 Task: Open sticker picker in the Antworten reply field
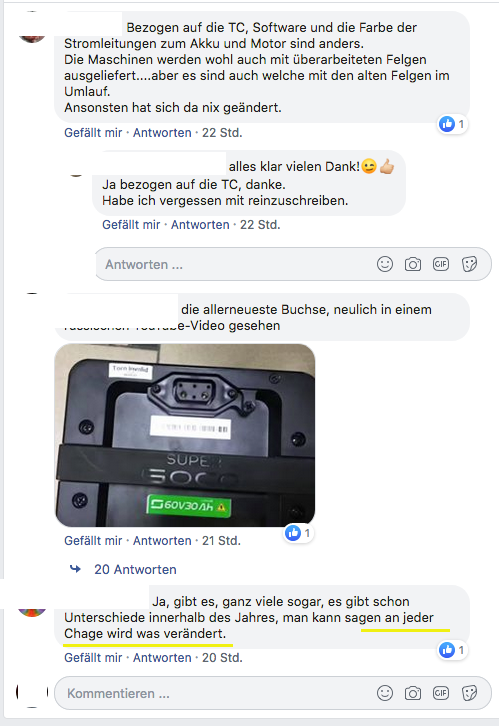tap(469, 264)
